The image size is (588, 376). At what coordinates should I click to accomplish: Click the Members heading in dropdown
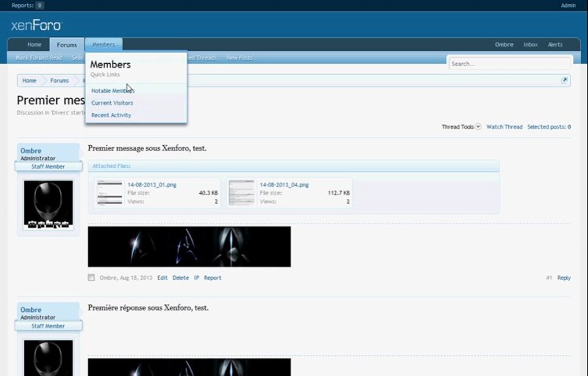click(110, 64)
